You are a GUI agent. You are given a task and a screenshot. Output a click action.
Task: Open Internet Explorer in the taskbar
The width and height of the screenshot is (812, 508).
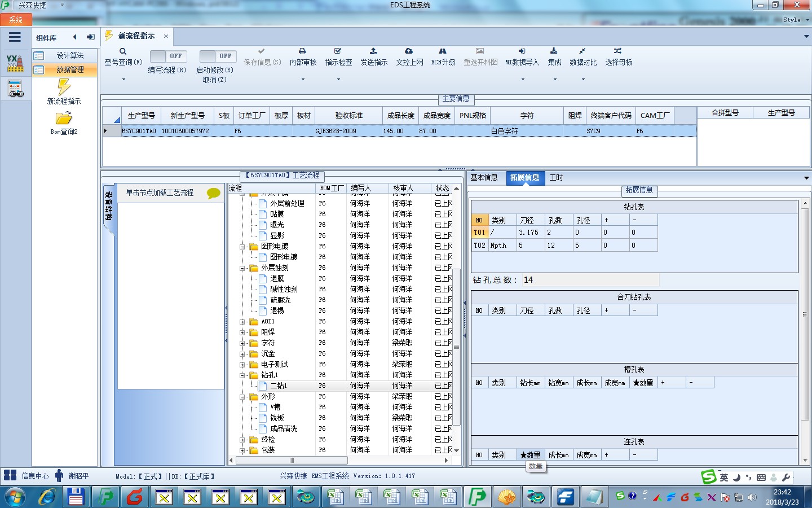point(47,497)
